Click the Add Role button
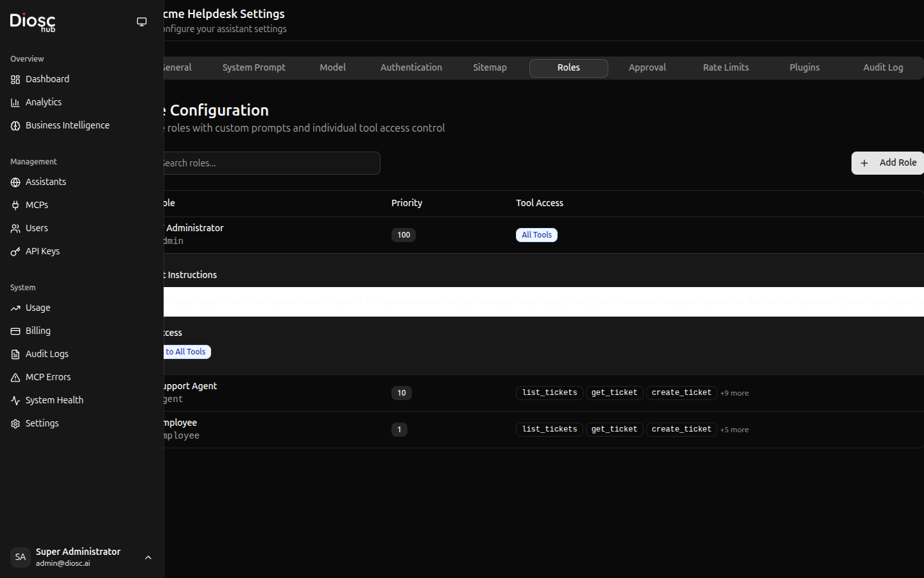 (888, 163)
